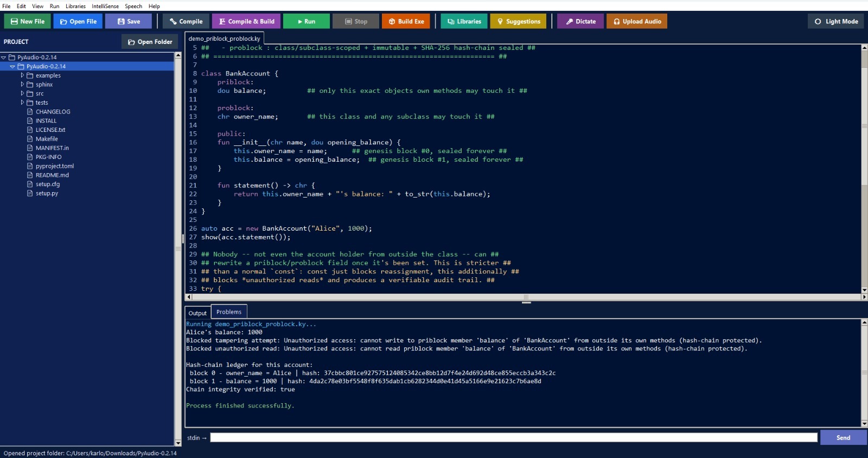
Task: Click the stdin input field
Action: click(513, 437)
